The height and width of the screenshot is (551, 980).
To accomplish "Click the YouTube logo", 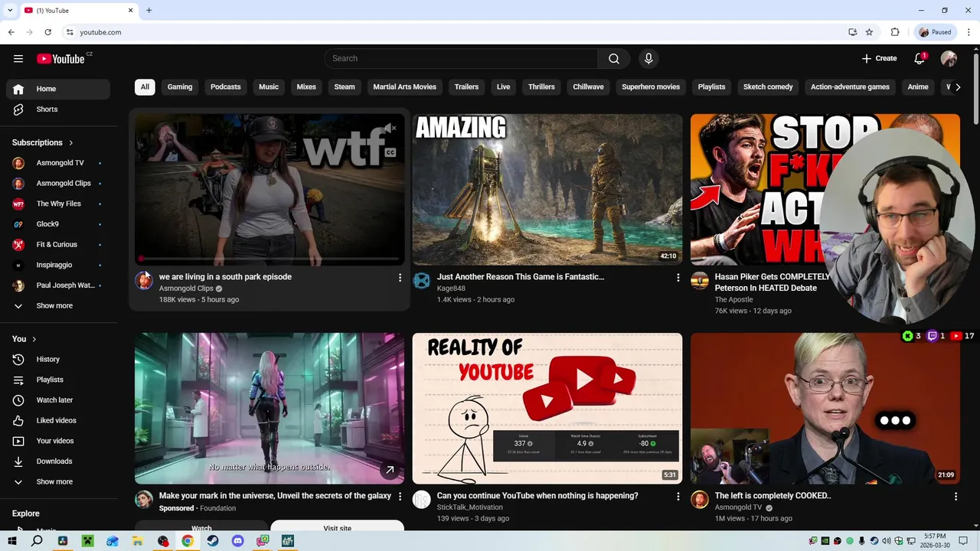I will (x=60, y=59).
